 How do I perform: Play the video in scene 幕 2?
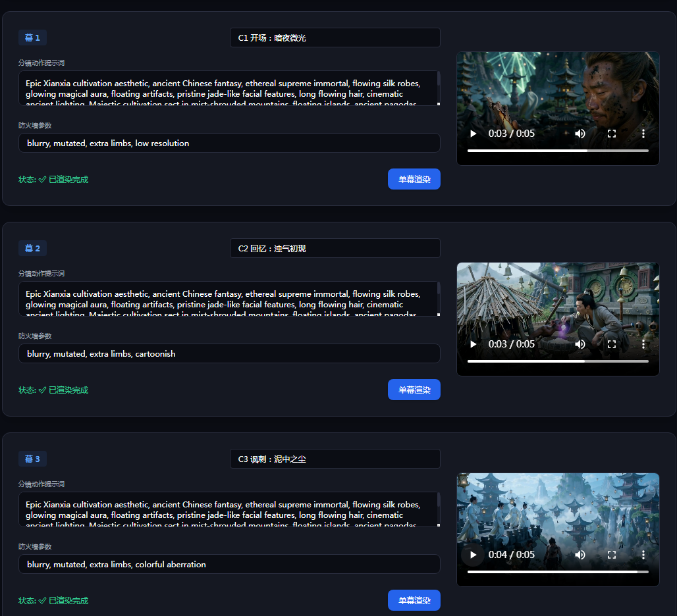474,344
